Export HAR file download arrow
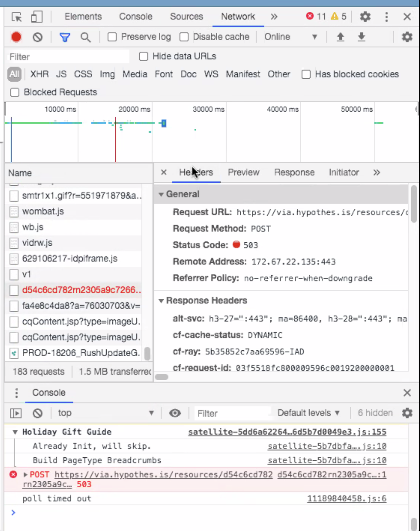 tap(361, 37)
